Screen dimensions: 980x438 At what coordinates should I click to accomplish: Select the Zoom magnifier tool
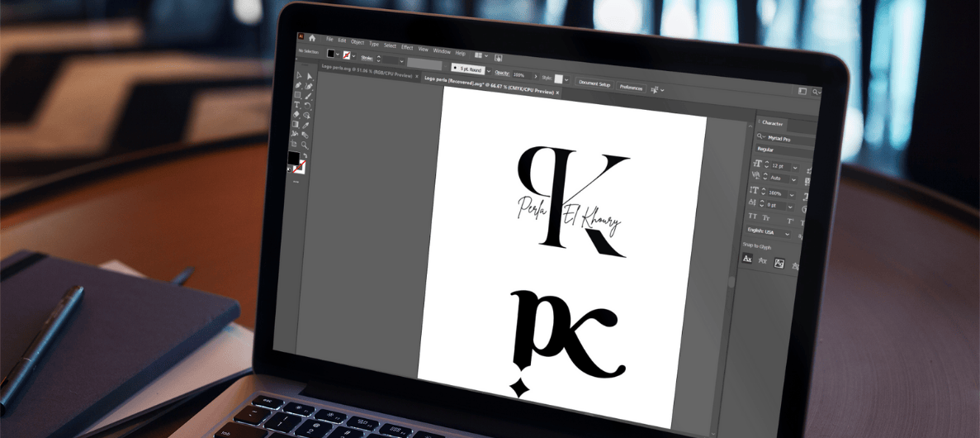tap(305, 145)
